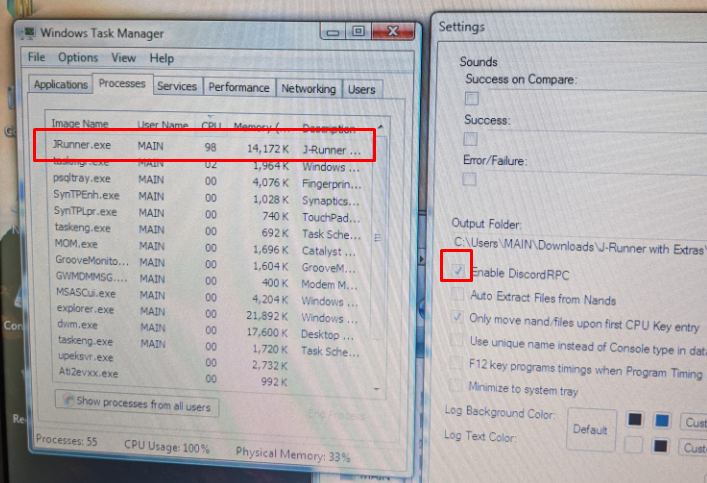Switch to the Performance tab
Screen dimensions: 707x483
239,87
